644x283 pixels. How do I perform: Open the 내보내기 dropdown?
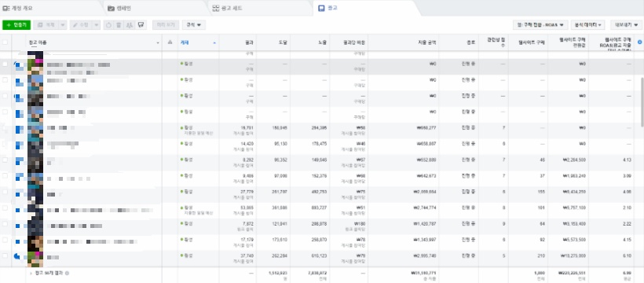coord(626,24)
